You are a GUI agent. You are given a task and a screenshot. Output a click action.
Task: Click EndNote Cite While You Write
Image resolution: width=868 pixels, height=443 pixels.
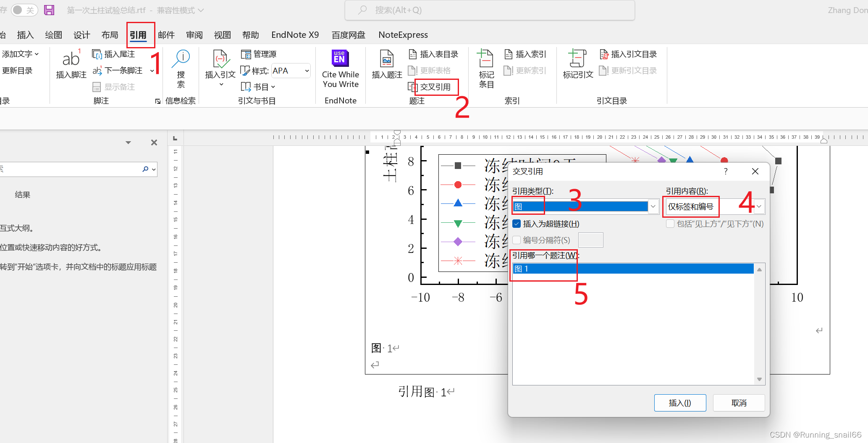(340, 69)
